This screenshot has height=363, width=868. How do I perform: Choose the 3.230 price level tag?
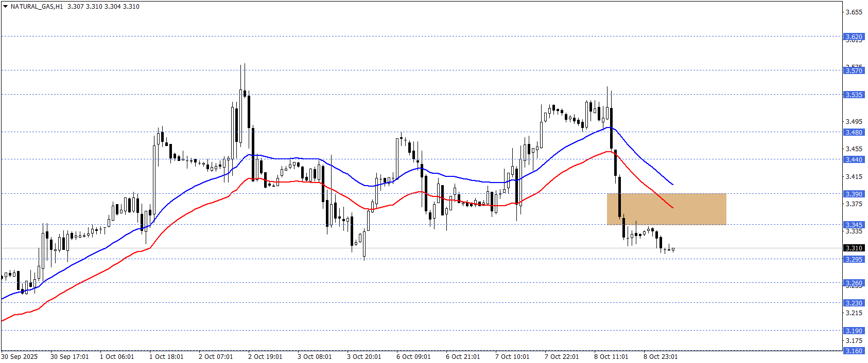854,303
